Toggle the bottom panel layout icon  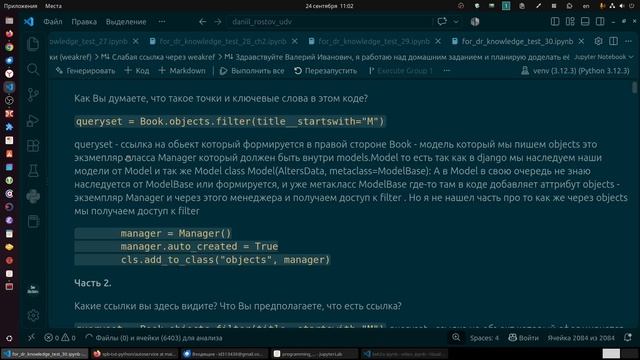coord(585,22)
